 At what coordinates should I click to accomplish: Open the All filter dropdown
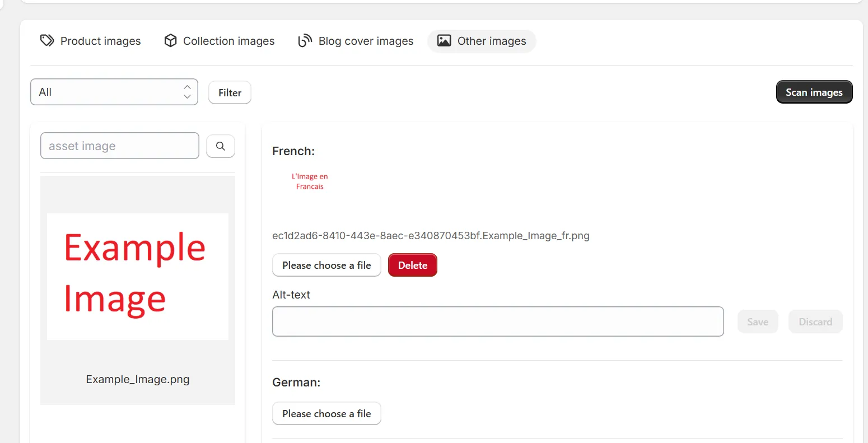click(114, 92)
